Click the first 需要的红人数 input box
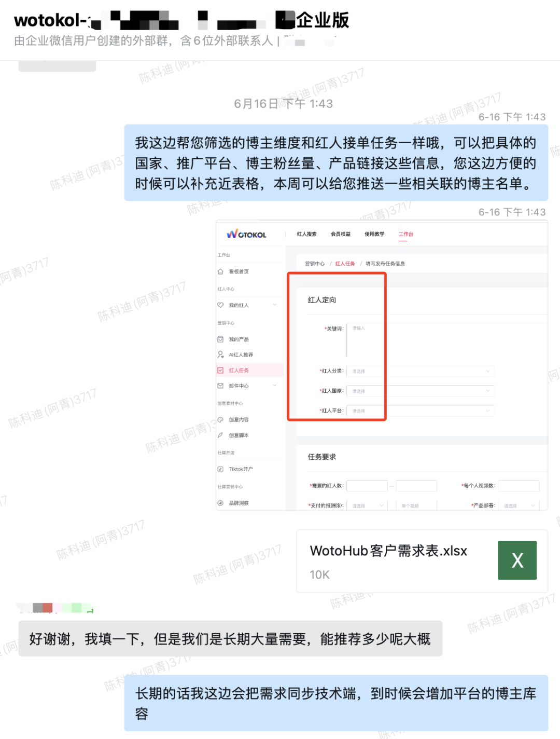The height and width of the screenshot is (739, 560). pos(367,486)
